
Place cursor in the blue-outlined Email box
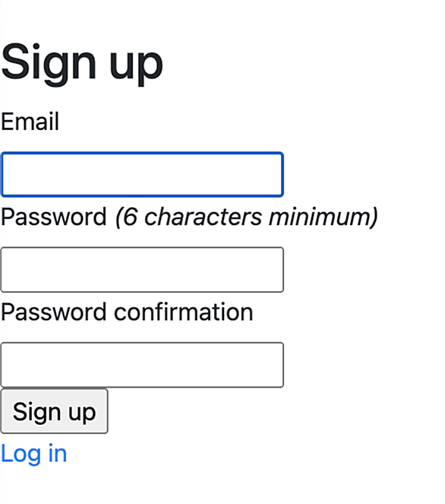click(142, 175)
